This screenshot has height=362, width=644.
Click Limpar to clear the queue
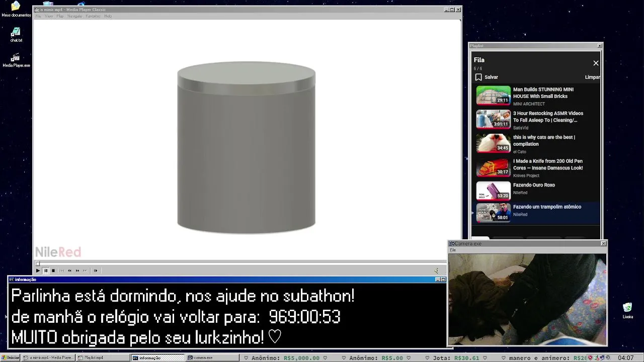click(x=592, y=77)
